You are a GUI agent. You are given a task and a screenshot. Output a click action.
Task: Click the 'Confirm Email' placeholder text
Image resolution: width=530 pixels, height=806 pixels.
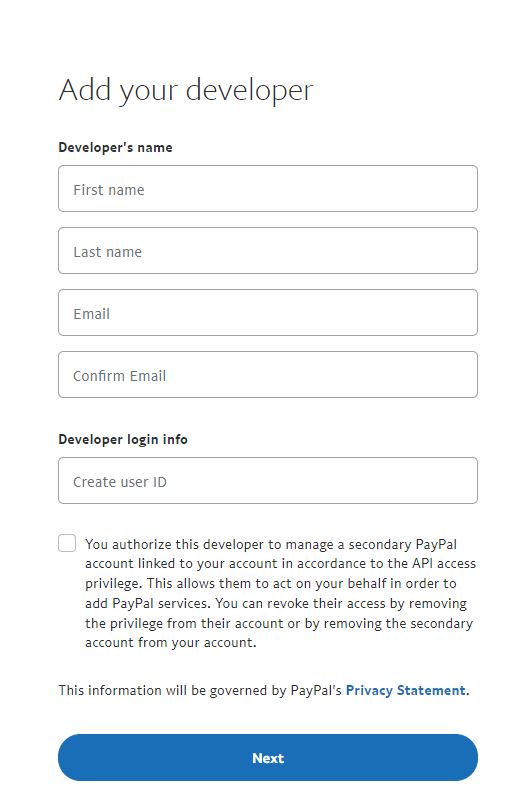tap(119, 376)
